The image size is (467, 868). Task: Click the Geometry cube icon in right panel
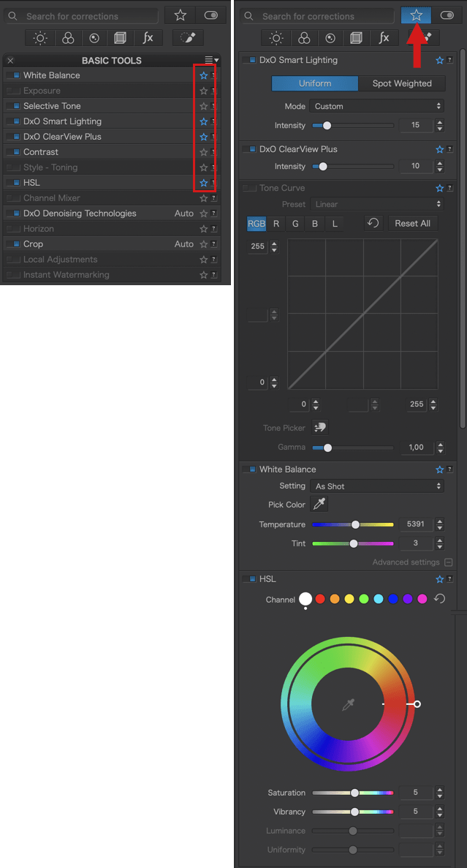click(x=357, y=38)
